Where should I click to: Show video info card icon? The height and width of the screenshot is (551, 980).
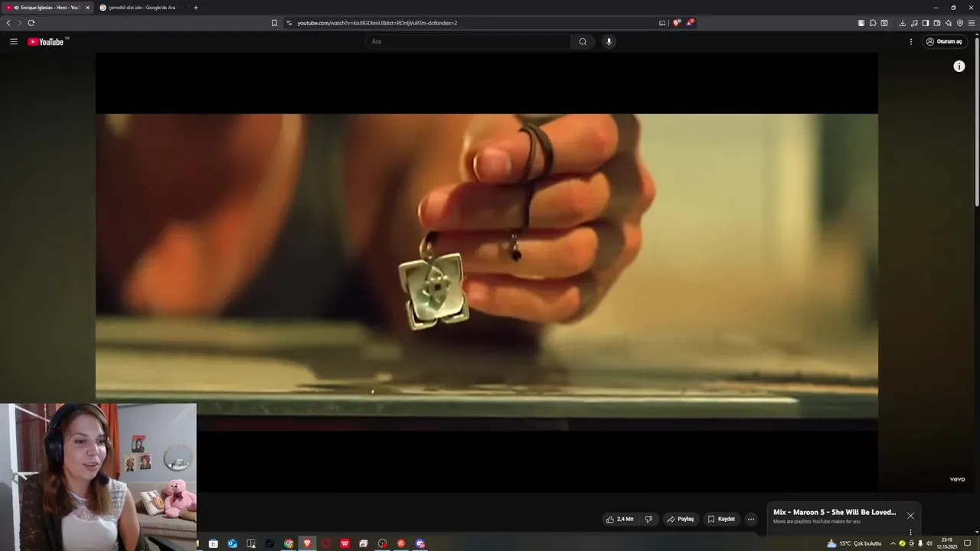click(x=959, y=67)
